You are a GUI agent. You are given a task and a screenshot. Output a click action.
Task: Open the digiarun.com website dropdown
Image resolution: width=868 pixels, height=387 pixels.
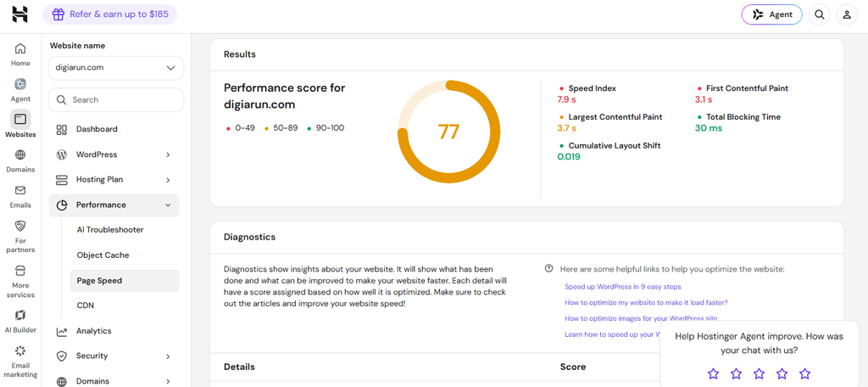(x=116, y=68)
